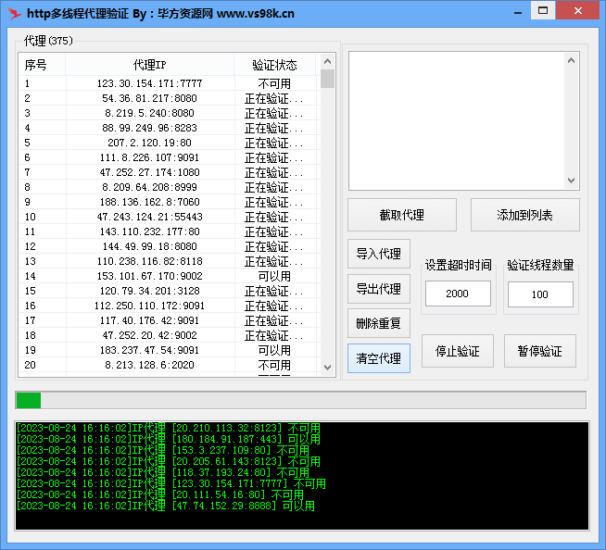Click log line for 20.210.113.32:8123

[168, 428]
